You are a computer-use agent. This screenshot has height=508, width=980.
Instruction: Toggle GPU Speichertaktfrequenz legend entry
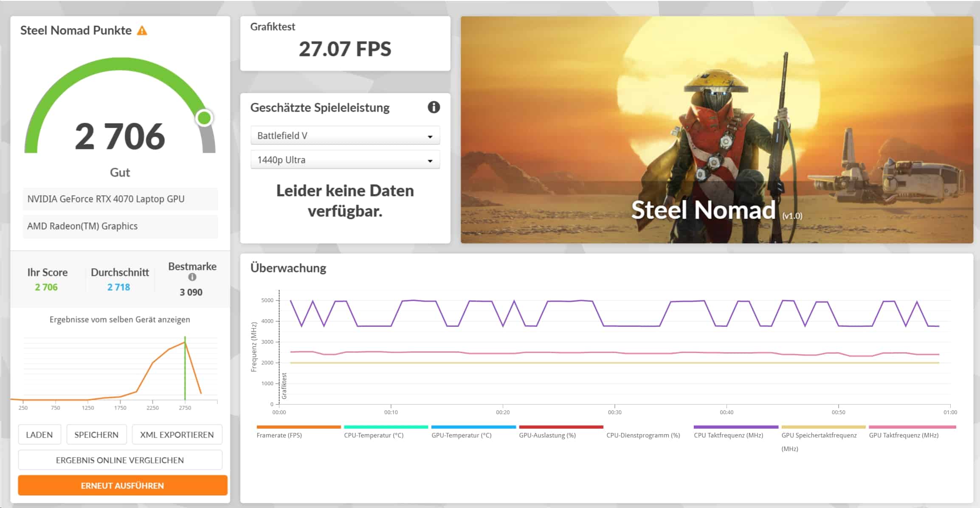point(819,435)
